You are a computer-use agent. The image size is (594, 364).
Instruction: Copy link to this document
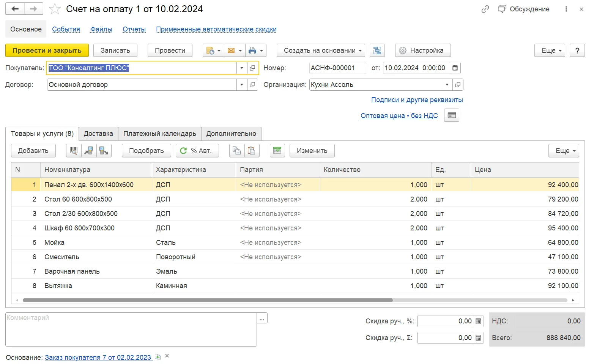(x=485, y=9)
